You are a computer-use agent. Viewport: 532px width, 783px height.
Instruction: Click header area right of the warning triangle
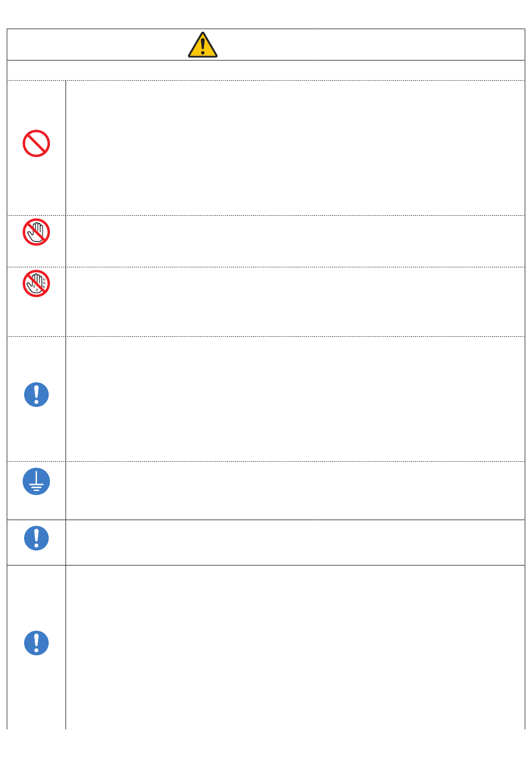371,45
